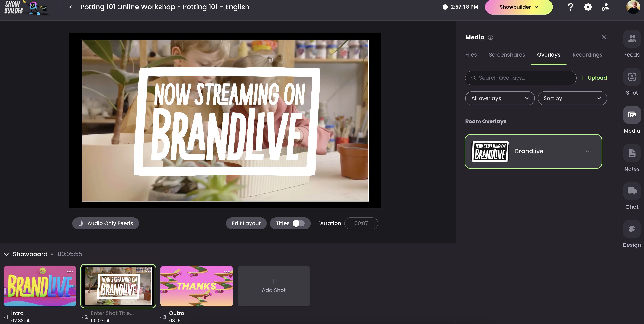This screenshot has width=644, height=324.
Task: Click the Upload button
Action: (x=593, y=78)
